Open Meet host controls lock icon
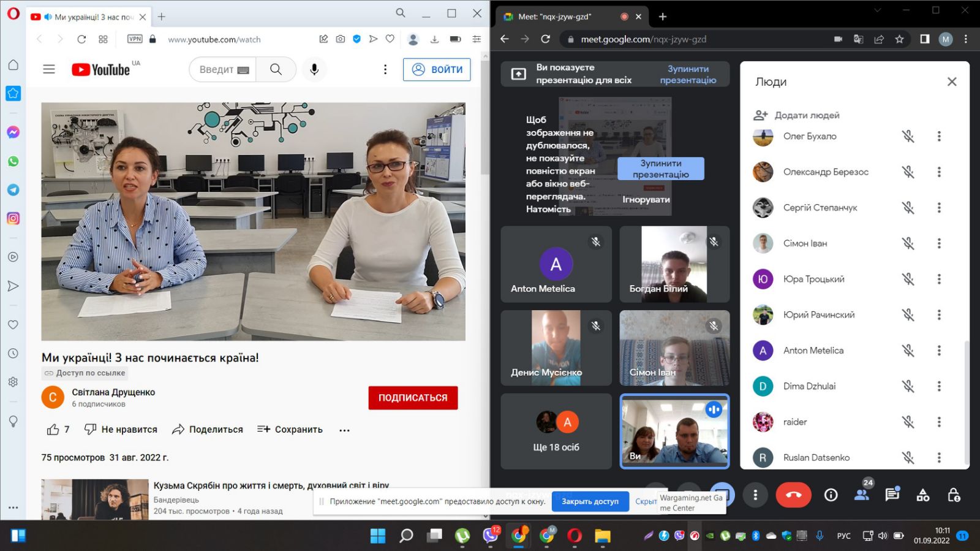 point(954,495)
